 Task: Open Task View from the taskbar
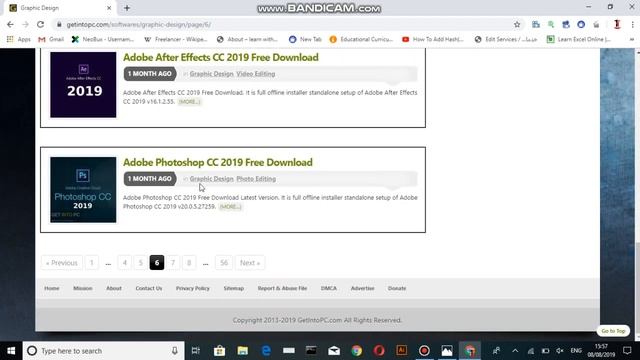click(x=196, y=351)
